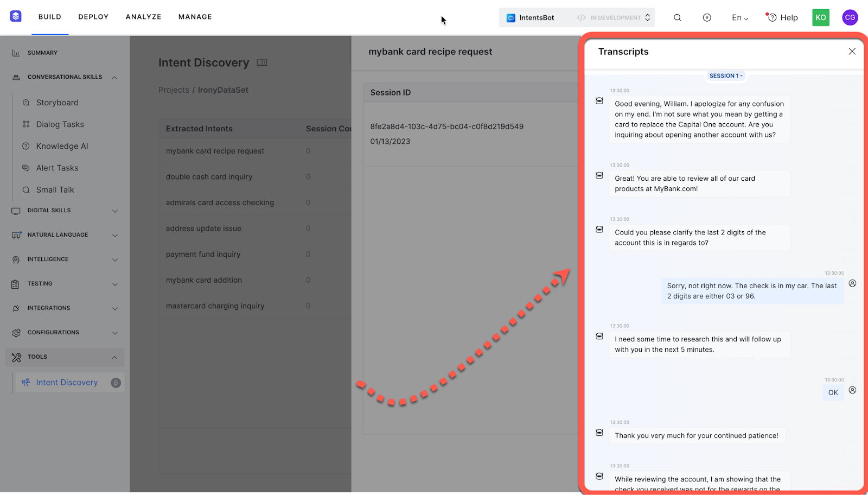
Task: Click the Knowledge AI icon
Action: point(25,146)
